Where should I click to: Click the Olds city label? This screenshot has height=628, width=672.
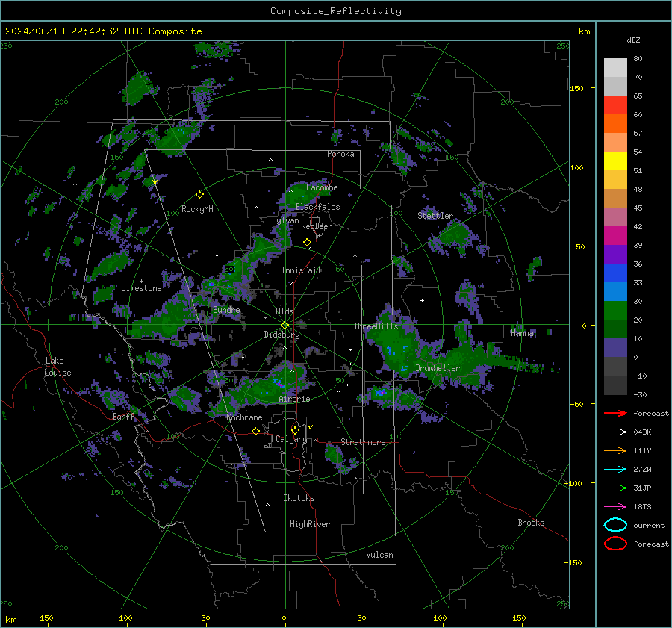click(284, 311)
